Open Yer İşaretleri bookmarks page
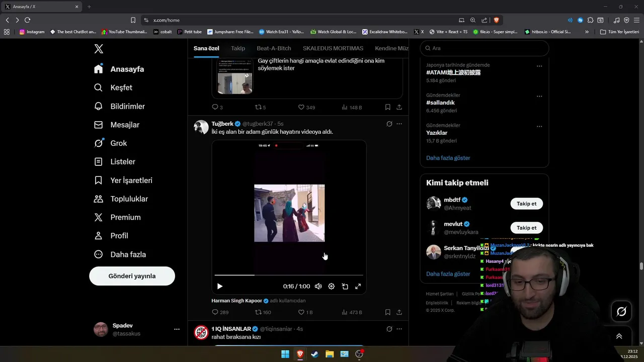Image resolution: width=644 pixels, height=362 pixels. click(x=123, y=180)
